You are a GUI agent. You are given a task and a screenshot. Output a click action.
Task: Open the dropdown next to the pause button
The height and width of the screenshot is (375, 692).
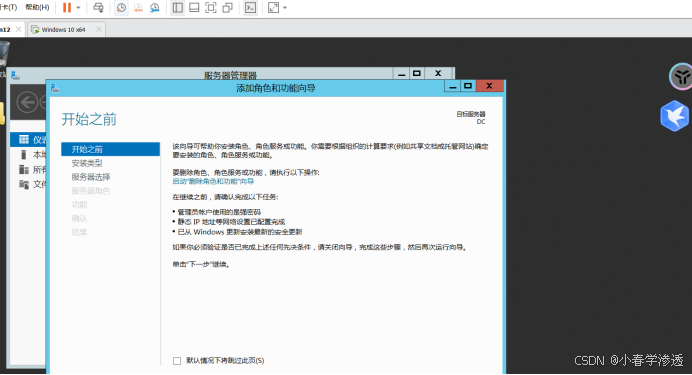[x=79, y=8]
